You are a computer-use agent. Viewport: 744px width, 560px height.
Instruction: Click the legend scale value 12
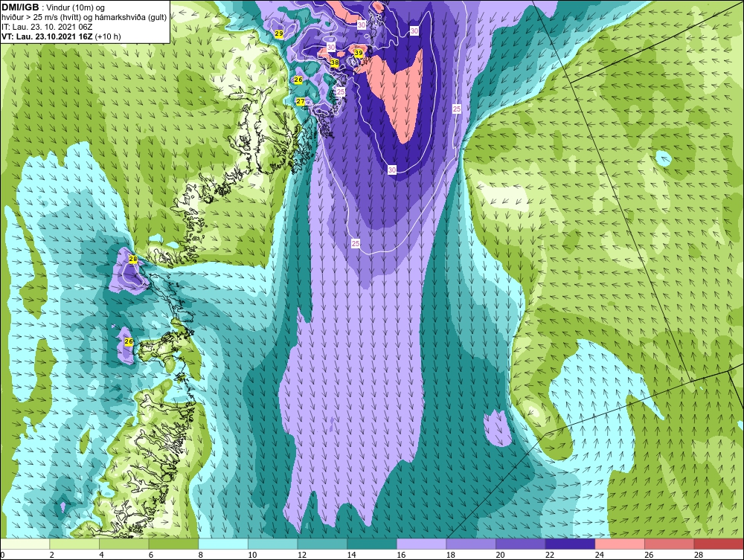[x=302, y=555]
